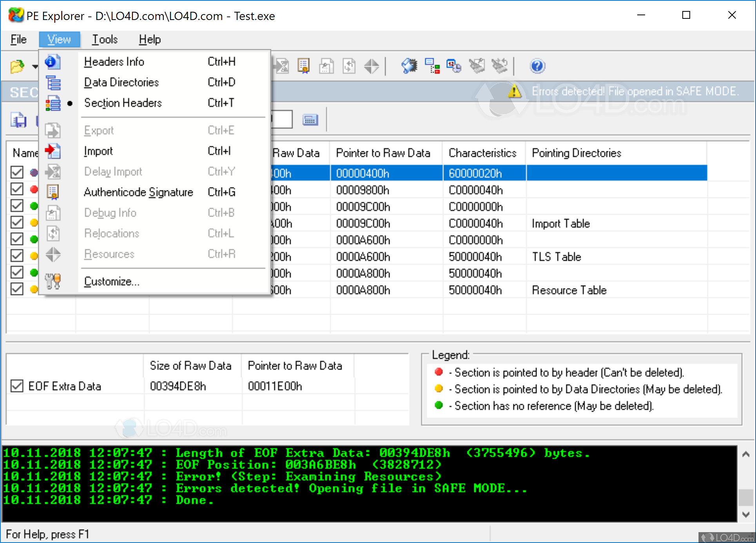Click the blue Help question mark icon
The width and height of the screenshot is (756, 543).
click(x=537, y=66)
